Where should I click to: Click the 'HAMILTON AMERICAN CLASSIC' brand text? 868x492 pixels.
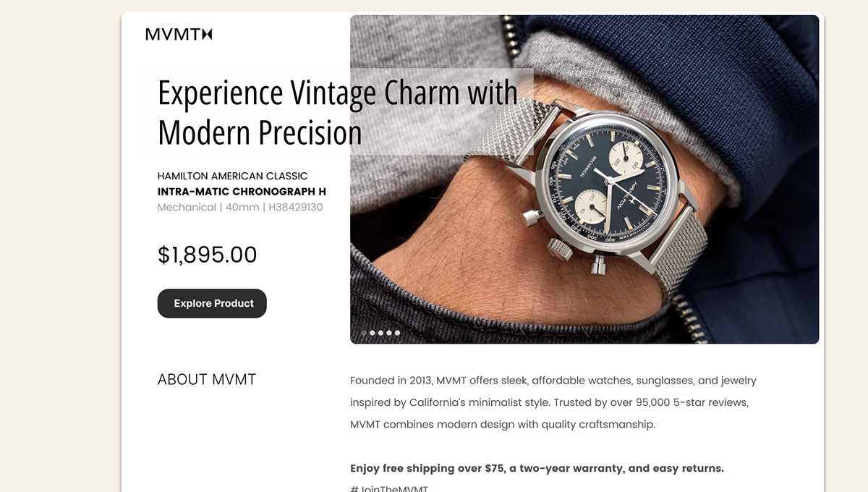click(x=232, y=176)
